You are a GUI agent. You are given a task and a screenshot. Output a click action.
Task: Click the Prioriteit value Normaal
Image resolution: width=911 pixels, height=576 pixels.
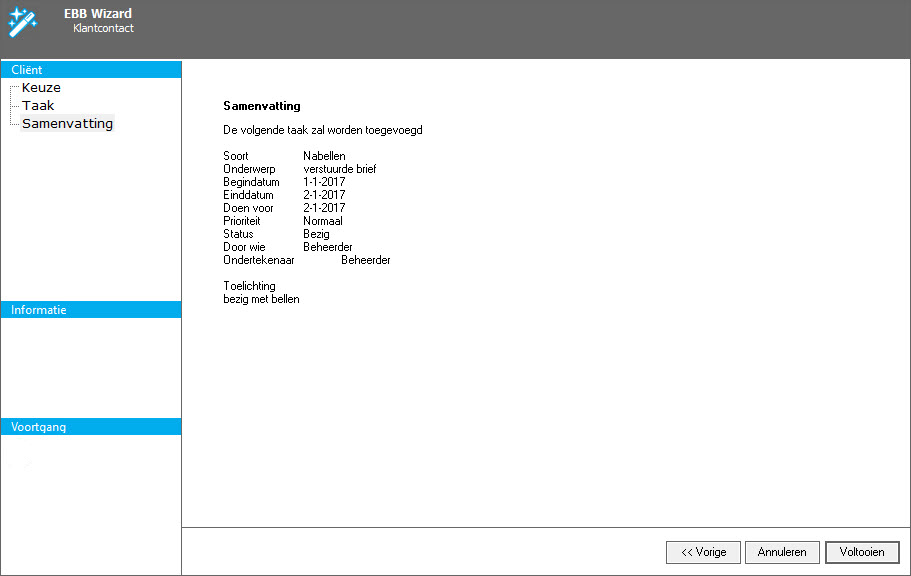[323, 221]
